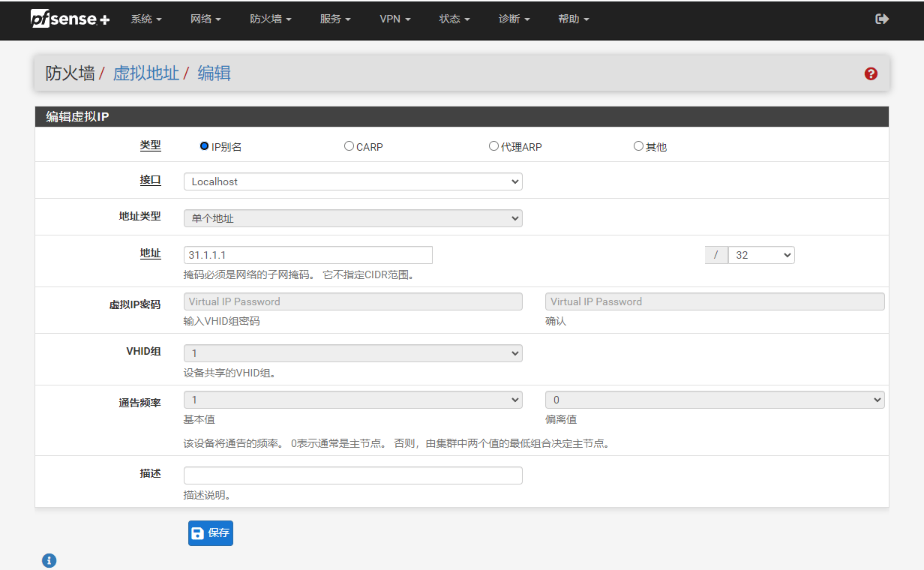924x570 pixels.
Task: Click the blue info icon below the form
Action: [x=49, y=560]
